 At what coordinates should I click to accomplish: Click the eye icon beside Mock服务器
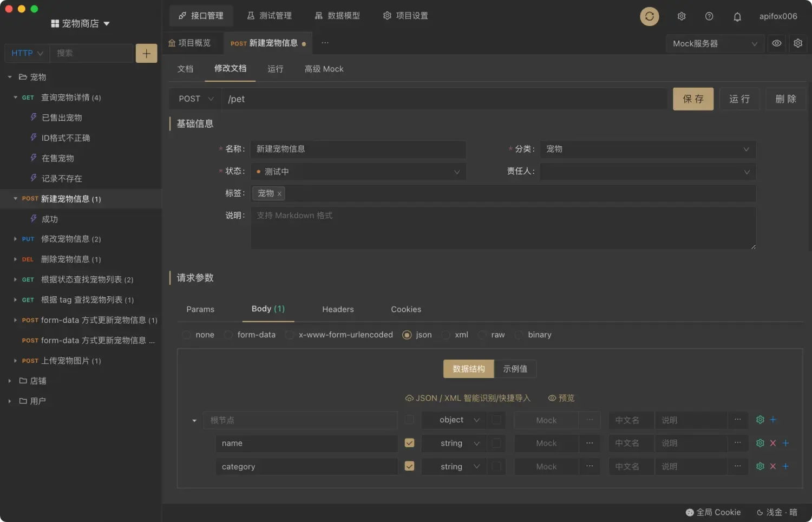776,43
